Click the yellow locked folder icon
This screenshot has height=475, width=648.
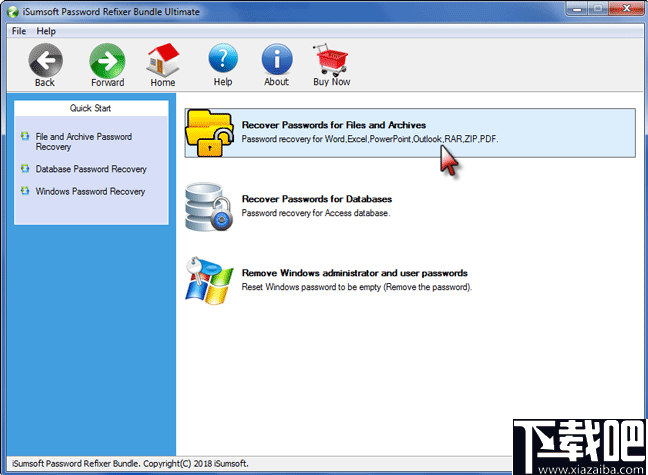(x=210, y=133)
